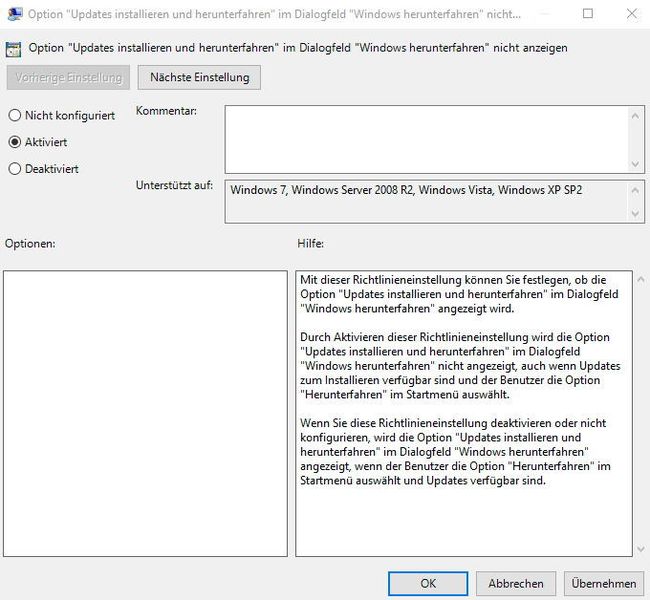
Task: Click inside the Kommentar text field
Action: click(x=426, y=139)
